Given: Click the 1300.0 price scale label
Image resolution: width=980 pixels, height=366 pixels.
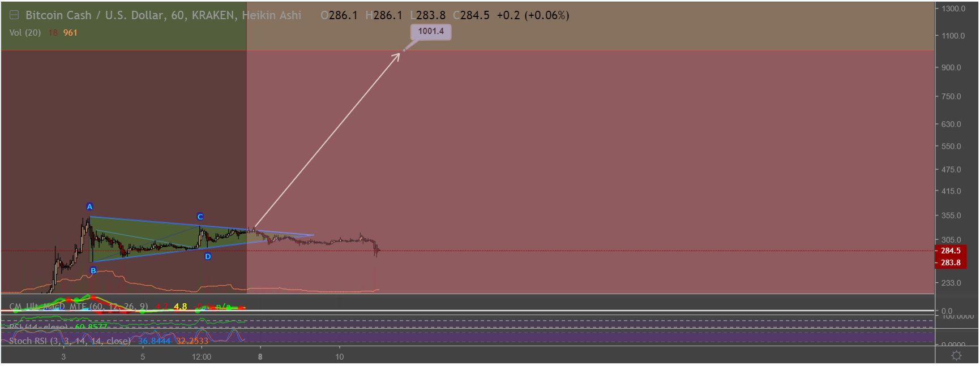Looking at the screenshot, I should tap(953, 8).
